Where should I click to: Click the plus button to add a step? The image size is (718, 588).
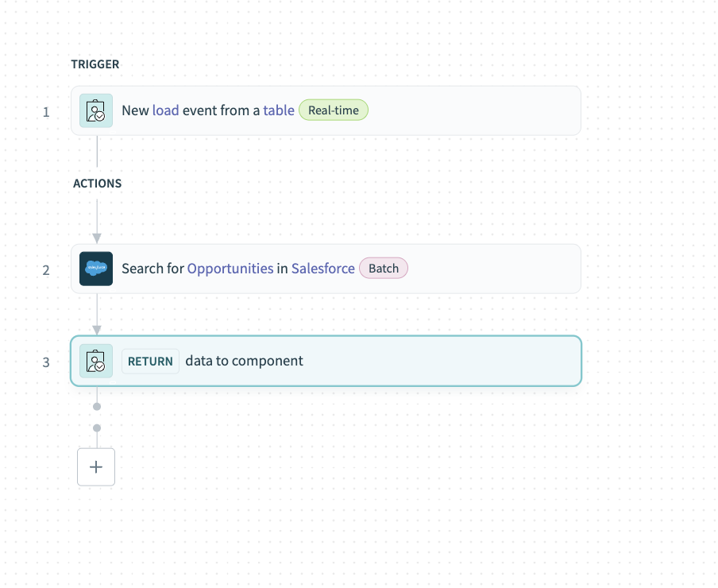[95, 466]
